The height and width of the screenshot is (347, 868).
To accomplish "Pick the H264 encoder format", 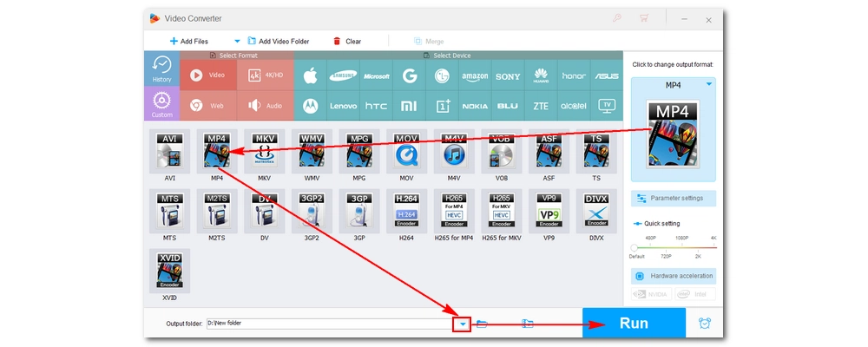I will click(x=407, y=211).
